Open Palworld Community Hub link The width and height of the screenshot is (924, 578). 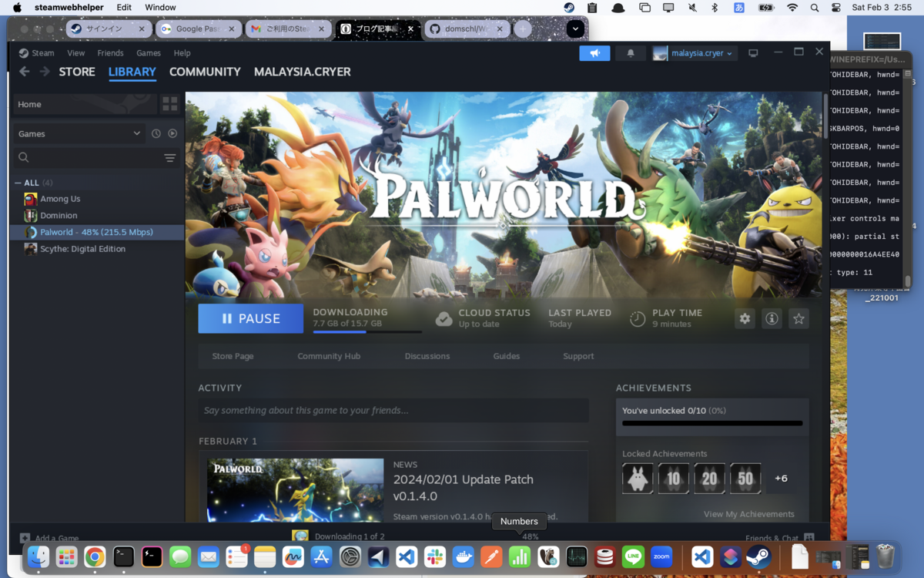(329, 356)
